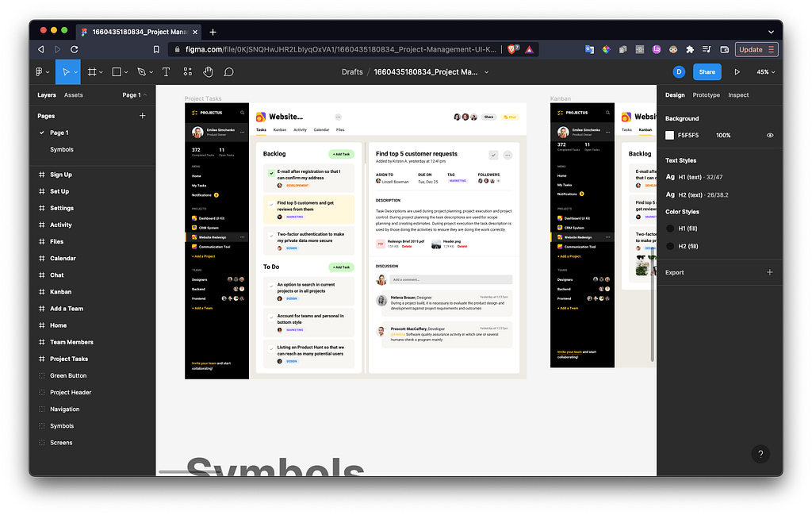Screen dimensions: 812x515
Task: Click Drafts breadcrumb link
Action: (352, 72)
